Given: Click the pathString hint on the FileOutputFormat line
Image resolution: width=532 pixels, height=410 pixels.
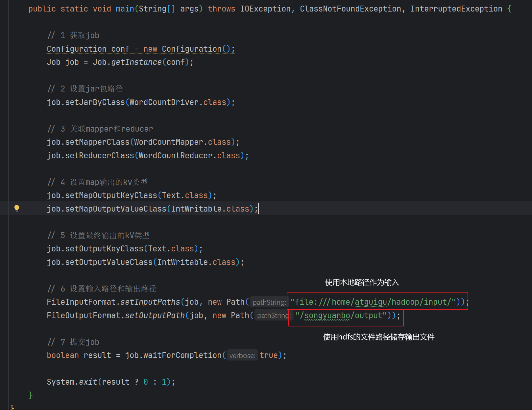Looking at the screenshot, I should [274, 316].
